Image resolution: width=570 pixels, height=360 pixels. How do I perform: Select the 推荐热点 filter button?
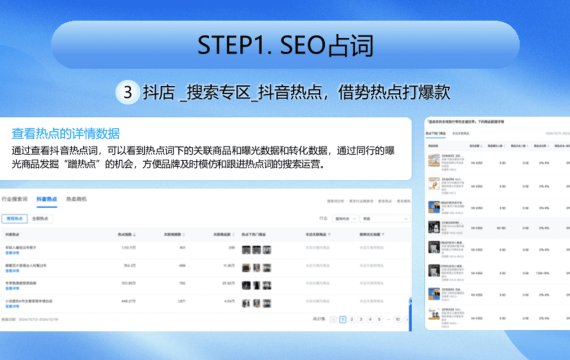tap(15, 219)
